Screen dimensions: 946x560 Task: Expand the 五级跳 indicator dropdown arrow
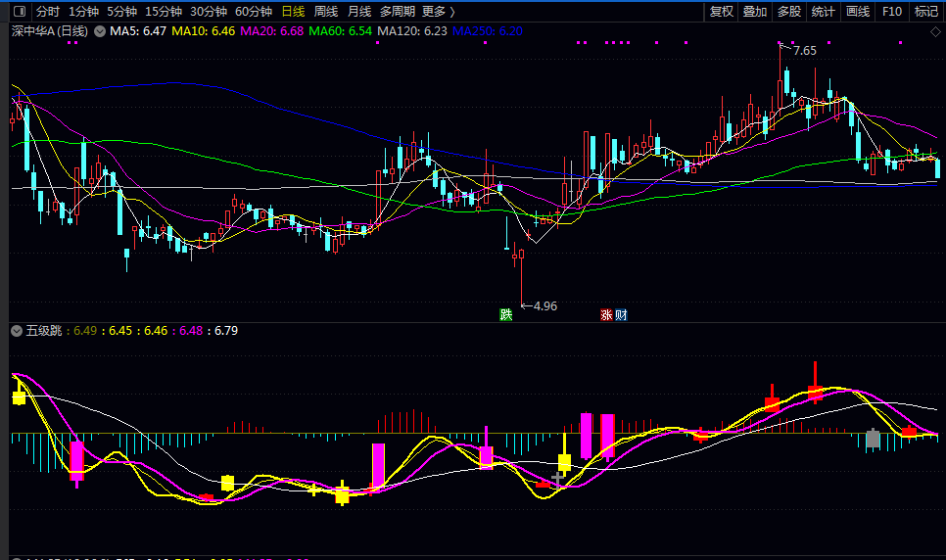(17, 331)
